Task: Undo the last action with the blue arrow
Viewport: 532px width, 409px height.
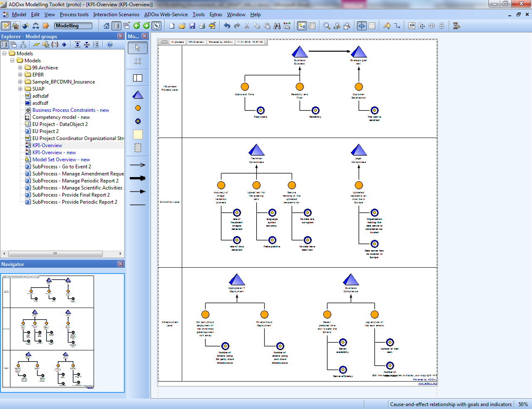Action: coord(227,26)
